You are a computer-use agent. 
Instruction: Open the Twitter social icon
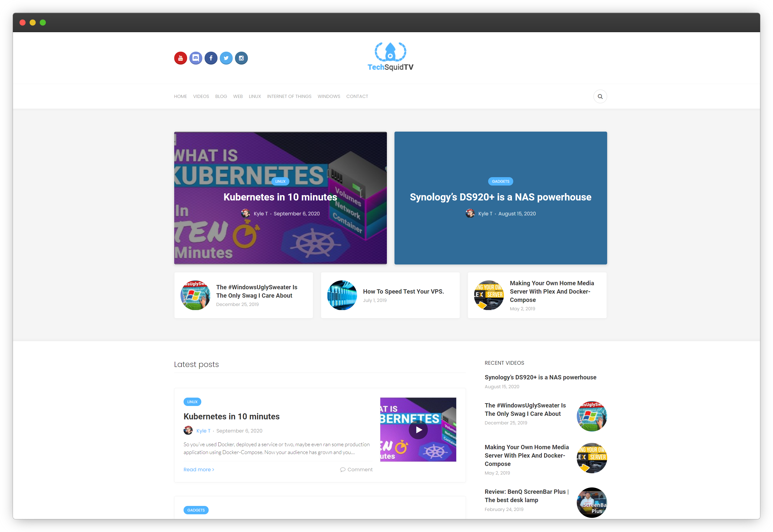coord(226,58)
